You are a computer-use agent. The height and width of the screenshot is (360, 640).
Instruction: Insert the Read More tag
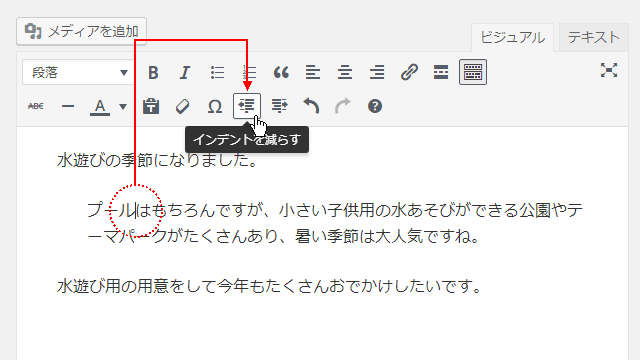tap(441, 73)
